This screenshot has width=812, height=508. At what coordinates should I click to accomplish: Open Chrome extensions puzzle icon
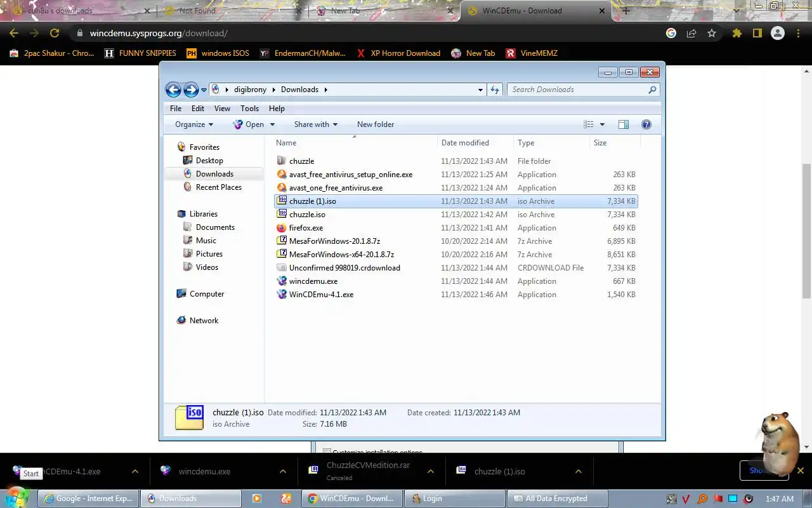(x=737, y=33)
